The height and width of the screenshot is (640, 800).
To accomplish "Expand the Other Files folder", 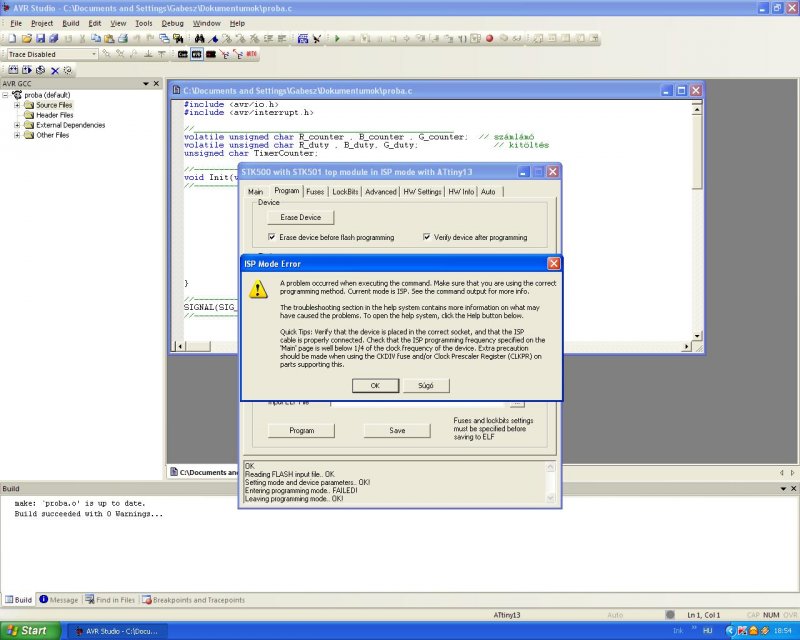I will click(17, 135).
